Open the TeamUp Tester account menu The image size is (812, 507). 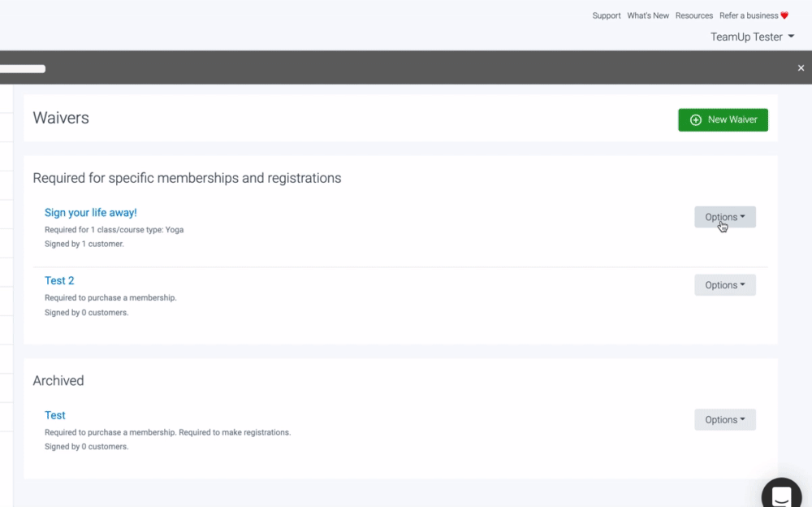[x=752, y=37]
